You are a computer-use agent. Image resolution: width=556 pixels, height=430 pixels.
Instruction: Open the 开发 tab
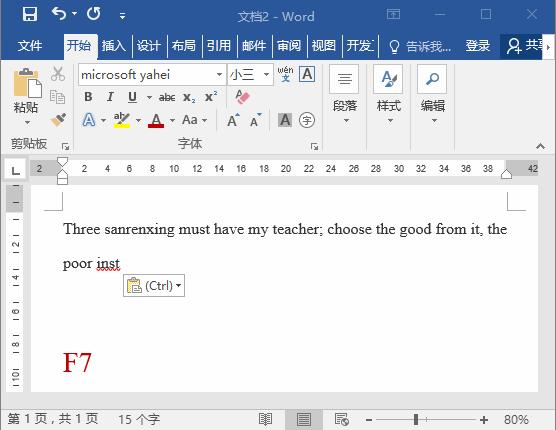(360, 46)
